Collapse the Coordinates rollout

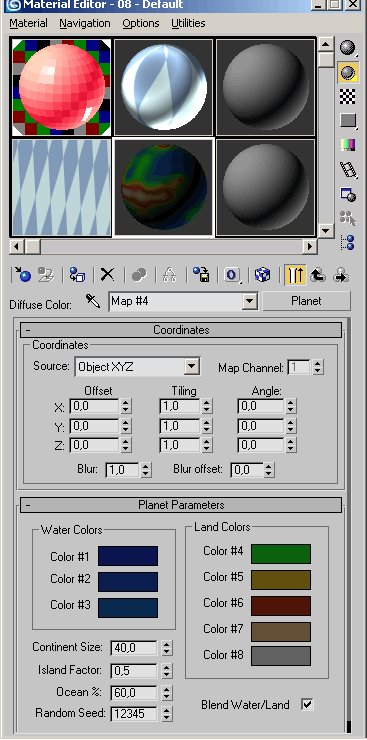point(181,330)
